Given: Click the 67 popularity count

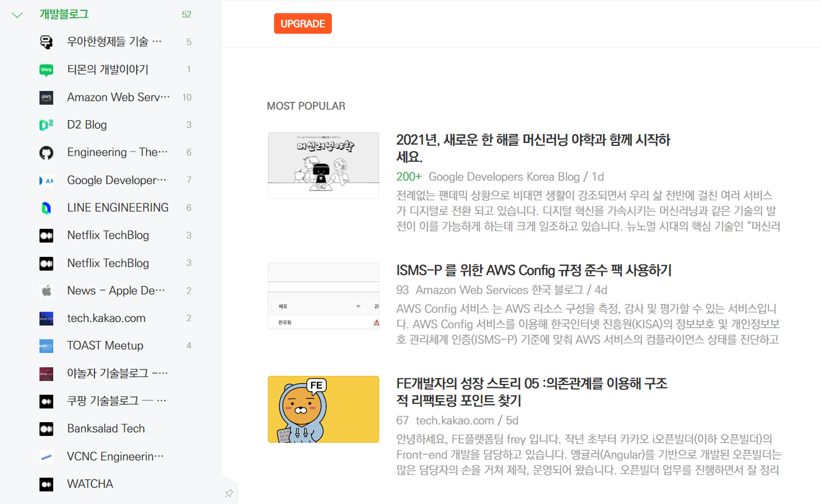Looking at the screenshot, I should (403, 420).
